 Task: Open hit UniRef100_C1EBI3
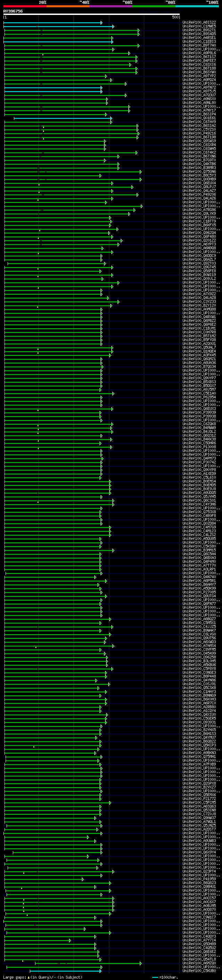[x=199, y=41]
